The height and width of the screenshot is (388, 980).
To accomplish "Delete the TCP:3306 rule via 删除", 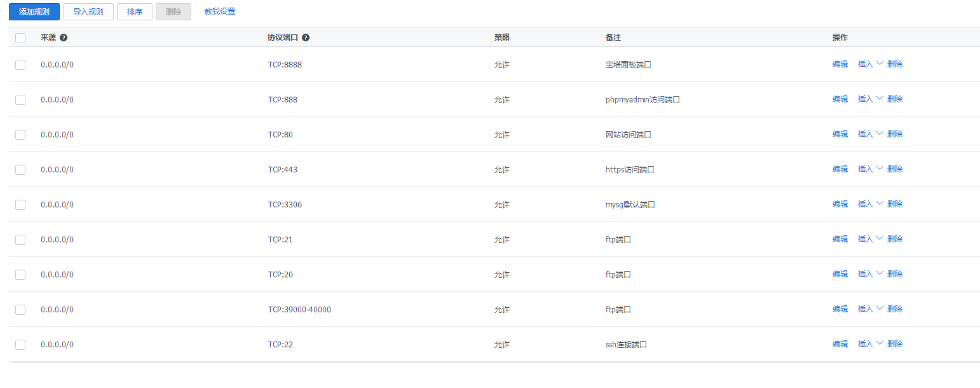I will (x=895, y=204).
